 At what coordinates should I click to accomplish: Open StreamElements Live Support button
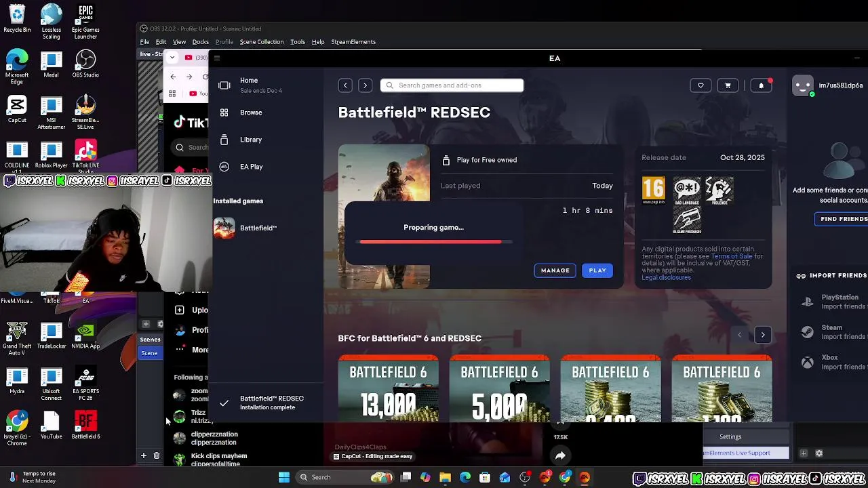point(746,453)
